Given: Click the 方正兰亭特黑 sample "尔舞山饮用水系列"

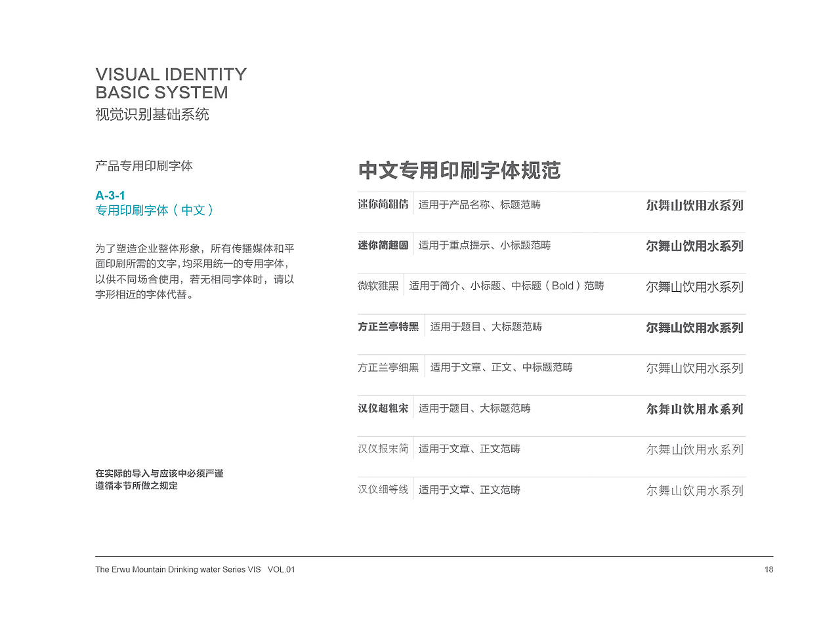Looking at the screenshot, I should coord(695,327).
